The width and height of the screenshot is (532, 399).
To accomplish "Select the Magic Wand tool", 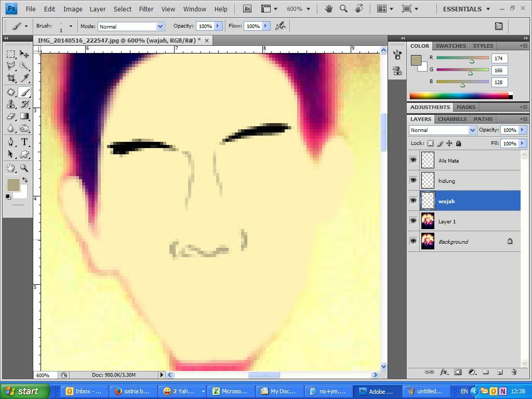I will (x=24, y=66).
